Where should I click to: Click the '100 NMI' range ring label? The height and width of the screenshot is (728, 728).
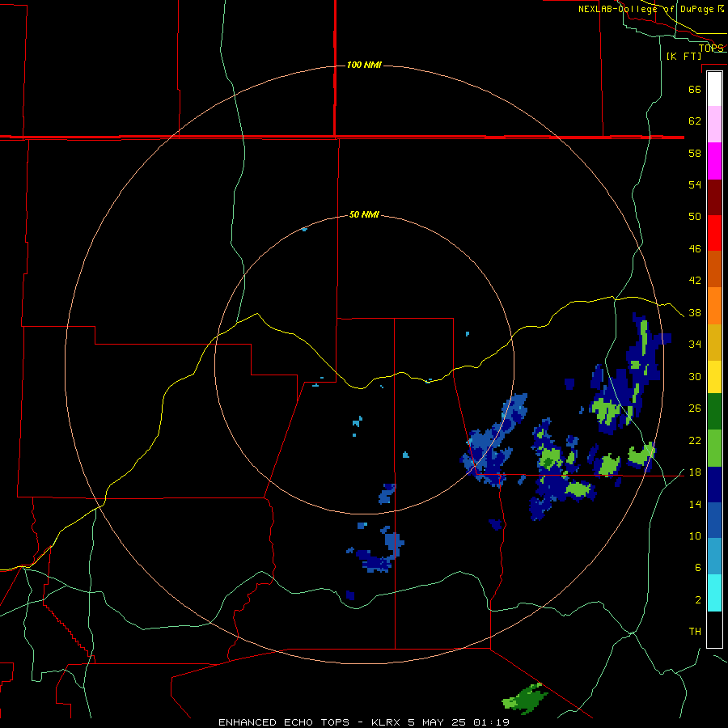pos(364,65)
